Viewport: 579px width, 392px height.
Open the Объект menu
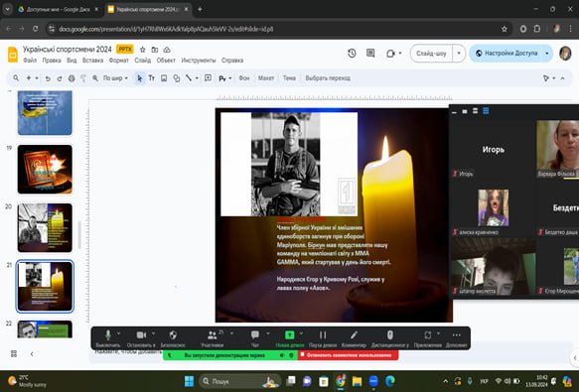(x=166, y=61)
